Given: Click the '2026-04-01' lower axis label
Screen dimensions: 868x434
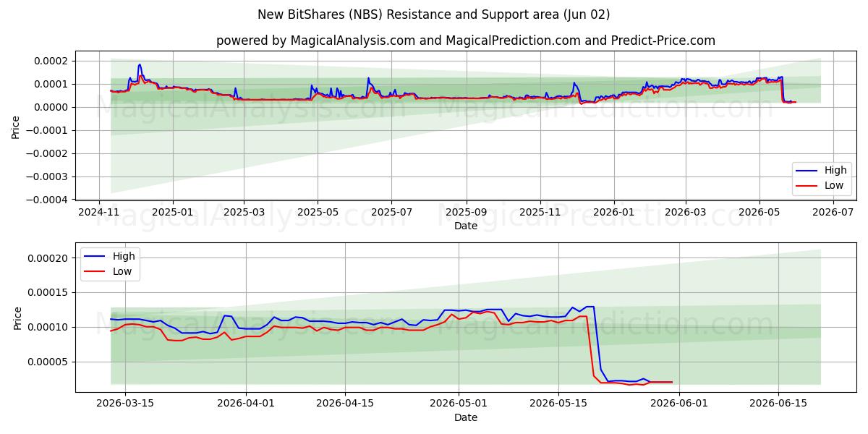Looking at the screenshot, I should [x=245, y=404].
